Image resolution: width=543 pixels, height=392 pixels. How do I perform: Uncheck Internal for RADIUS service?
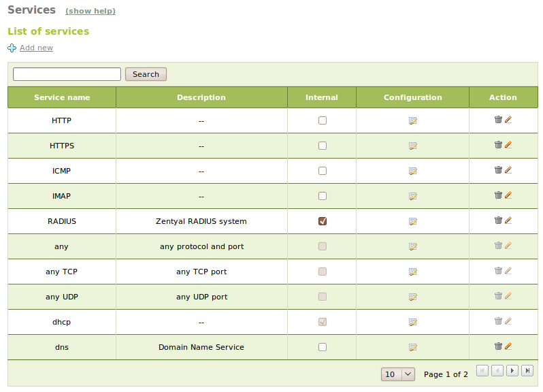323,221
